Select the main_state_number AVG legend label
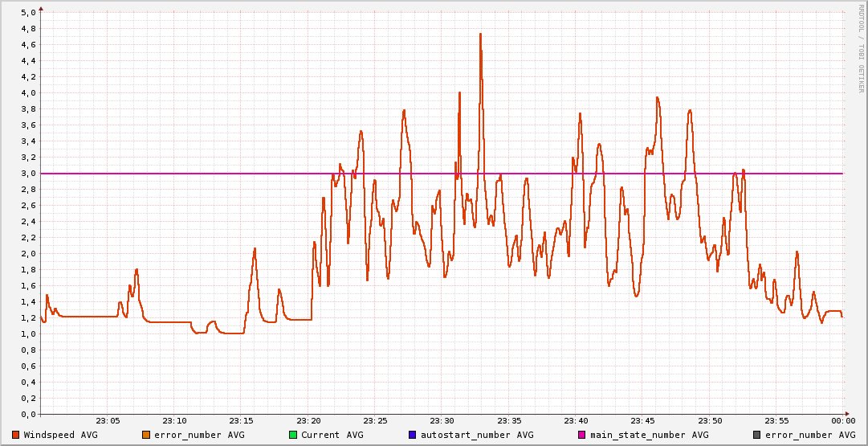This screenshot has width=868, height=446. [650, 435]
